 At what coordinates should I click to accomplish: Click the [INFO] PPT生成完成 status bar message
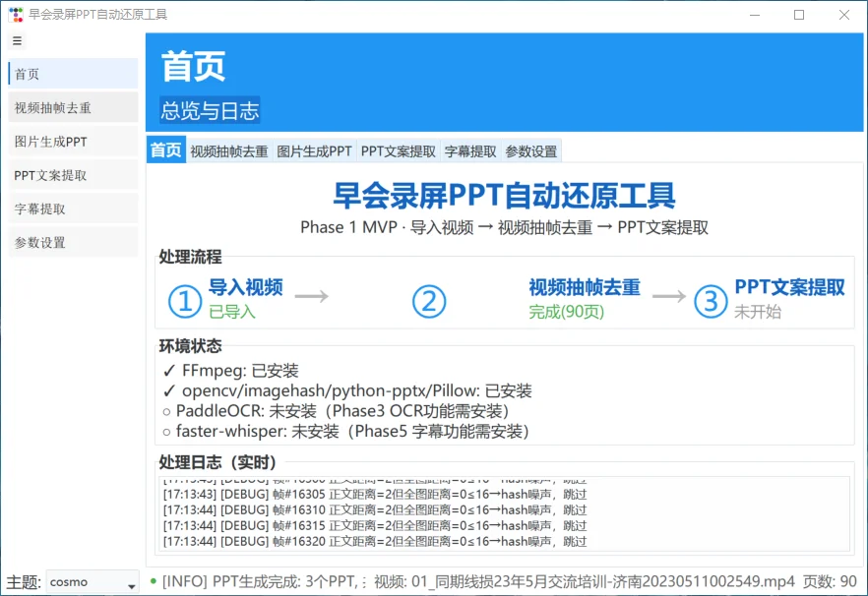265,581
